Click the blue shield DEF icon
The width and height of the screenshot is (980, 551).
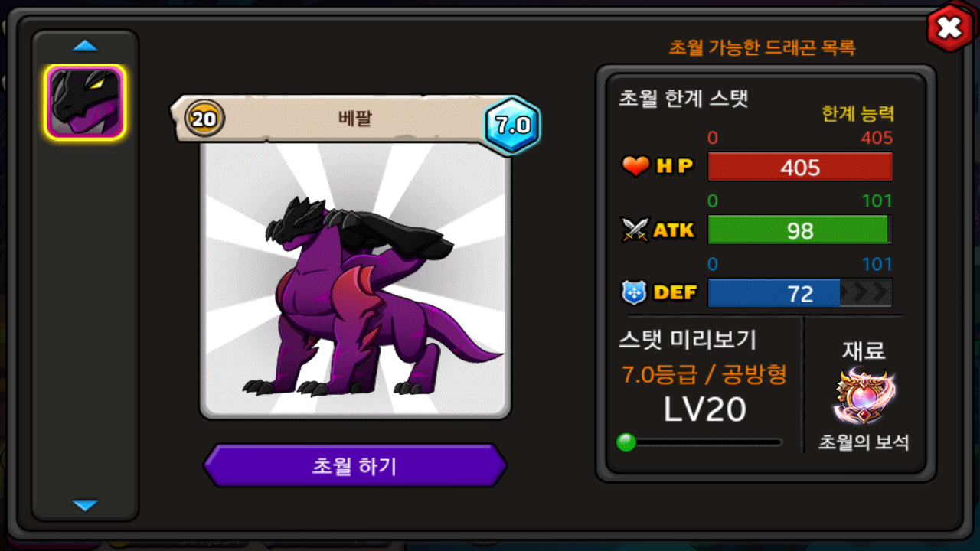coord(635,292)
